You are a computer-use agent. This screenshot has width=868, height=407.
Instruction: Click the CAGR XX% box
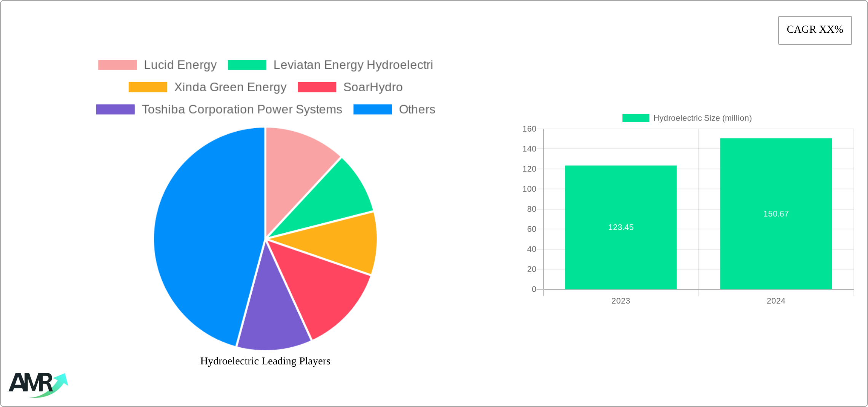pyautogui.click(x=814, y=30)
